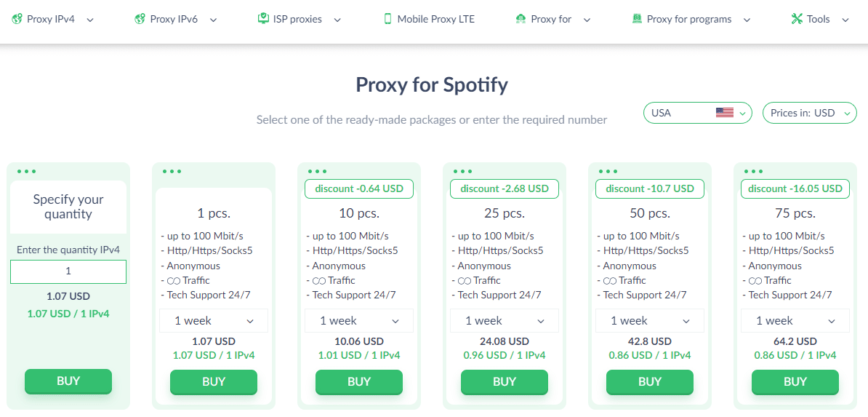Click the USA flag icon in country selector
The height and width of the screenshot is (417, 868).
pos(724,113)
